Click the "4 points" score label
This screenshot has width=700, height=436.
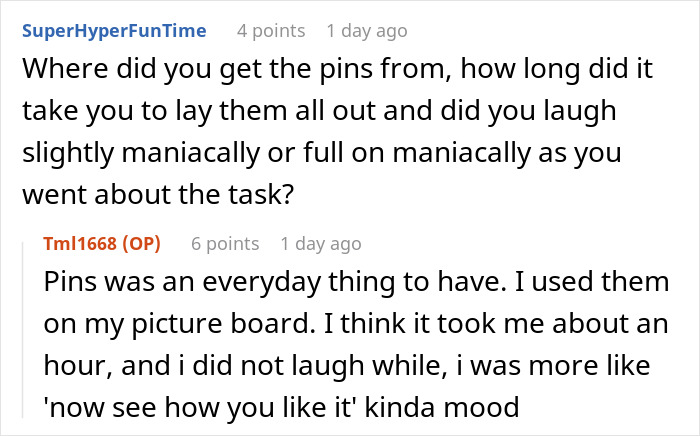click(x=270, y=31)
